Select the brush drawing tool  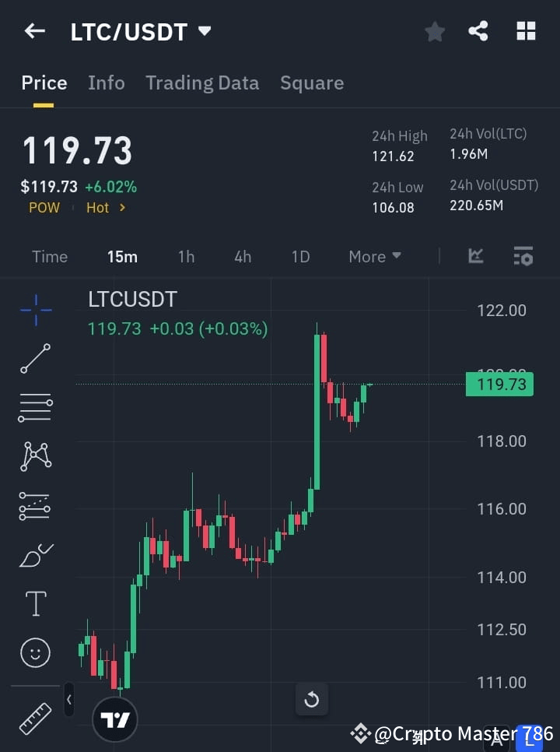coord(37,555)
